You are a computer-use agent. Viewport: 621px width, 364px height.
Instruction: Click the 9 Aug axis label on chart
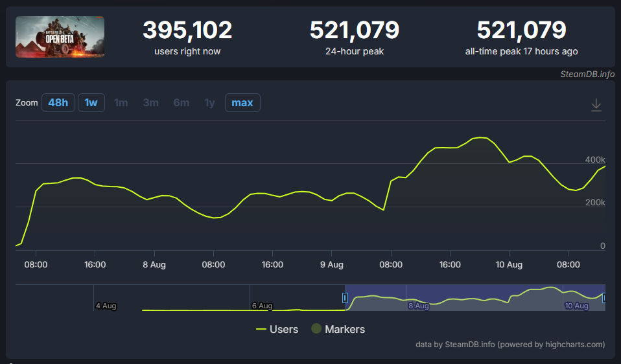click(331, 265)
